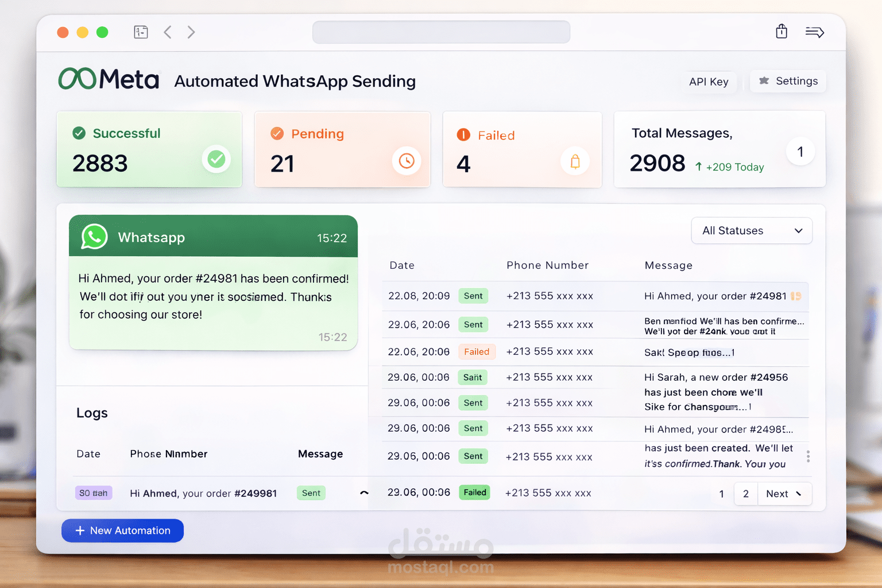882x588 pixels.
Task: Open the API Key button
Action: point(709,82)
